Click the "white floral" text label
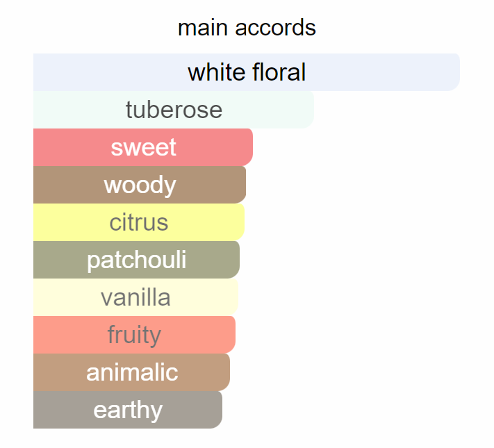 (247, 72)
